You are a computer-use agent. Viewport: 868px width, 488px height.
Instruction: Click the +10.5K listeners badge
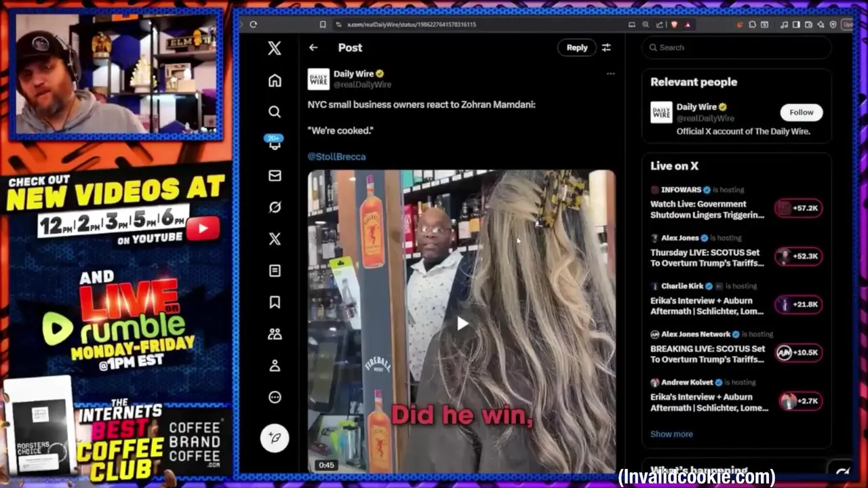[799, 352]
